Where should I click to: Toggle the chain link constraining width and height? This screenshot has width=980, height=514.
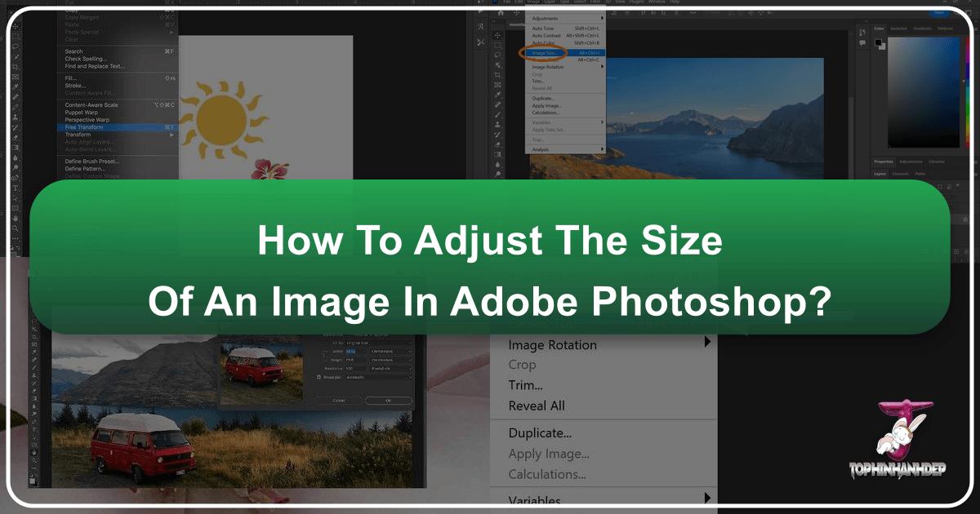point(325,356)
